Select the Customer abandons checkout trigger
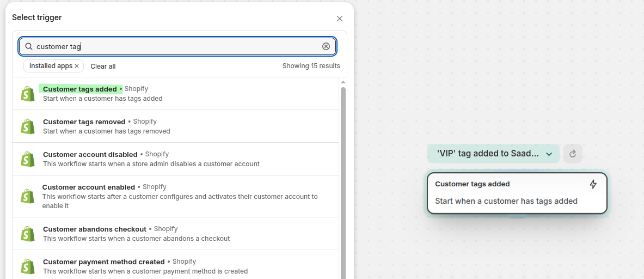 (94, 229)
